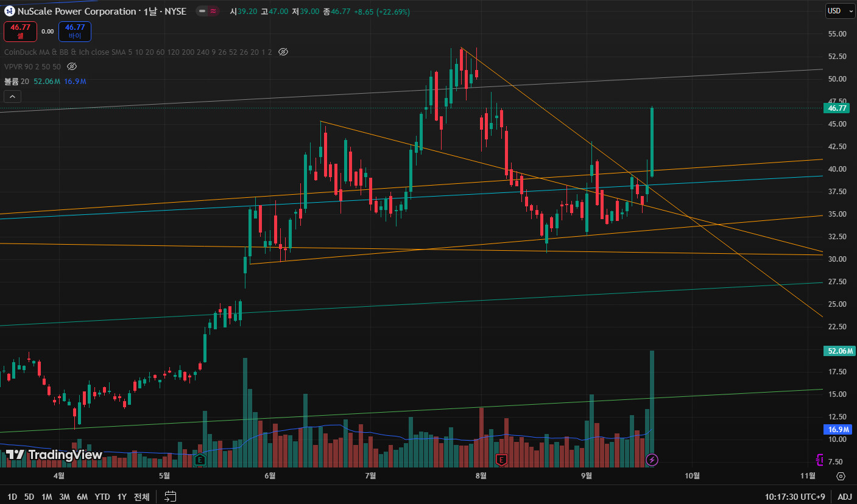Click the low price value 39.00
The width and height of the screenshot is (857, 504).
tap(309, 12)
